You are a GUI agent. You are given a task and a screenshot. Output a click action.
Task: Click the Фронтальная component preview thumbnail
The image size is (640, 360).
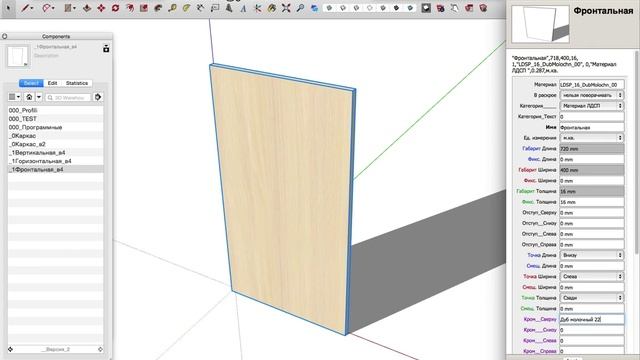[x=540, y=24]
